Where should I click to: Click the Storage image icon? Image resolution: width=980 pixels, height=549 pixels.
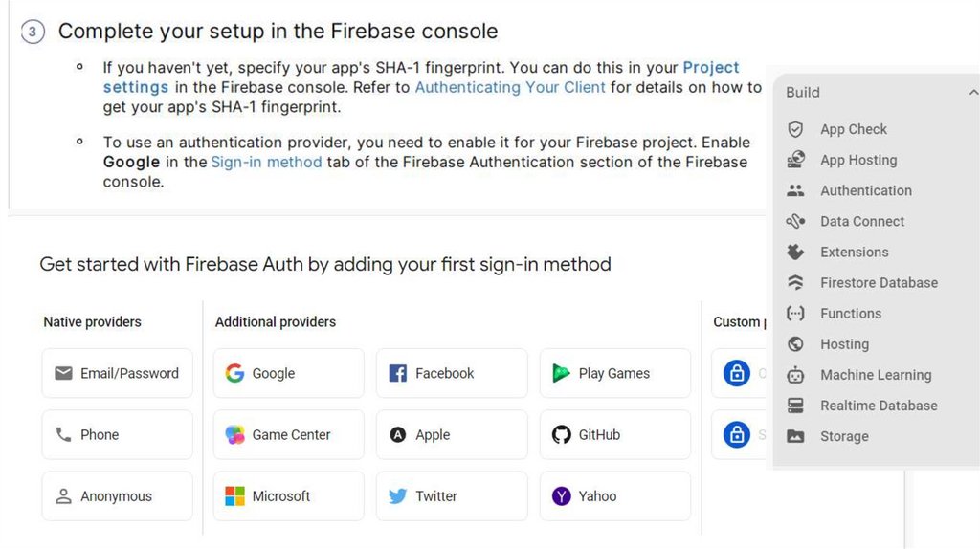click(x=795, y=436)
